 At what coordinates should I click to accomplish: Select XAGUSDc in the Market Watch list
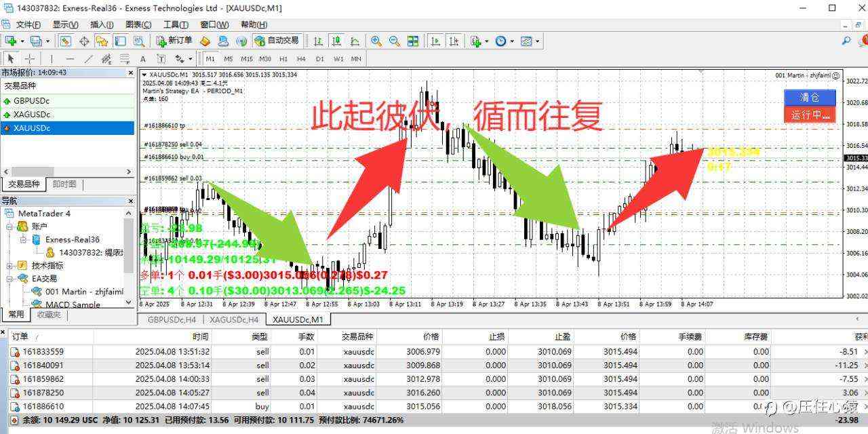(x=68, y=114)
